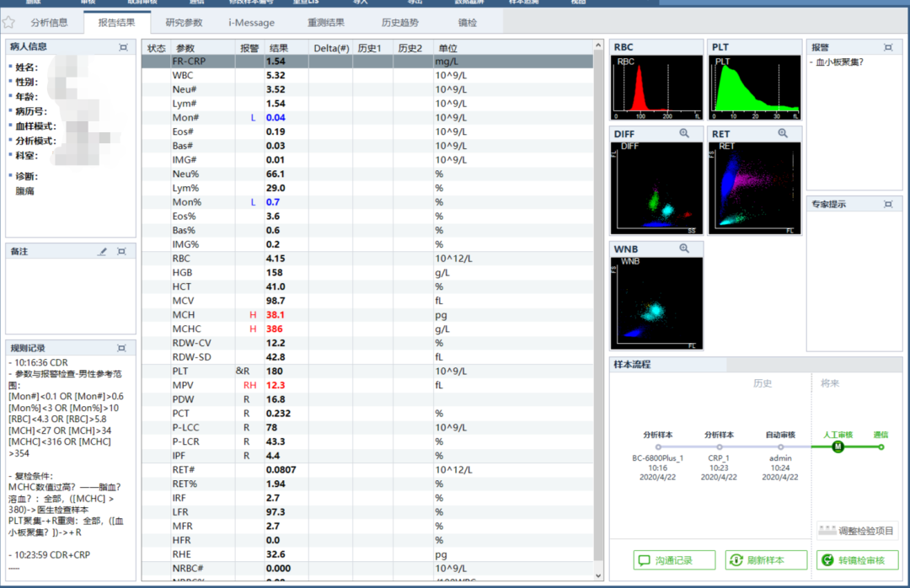Click the 单位 column header
Screen dimensions: 910x588
click(513, 48)
